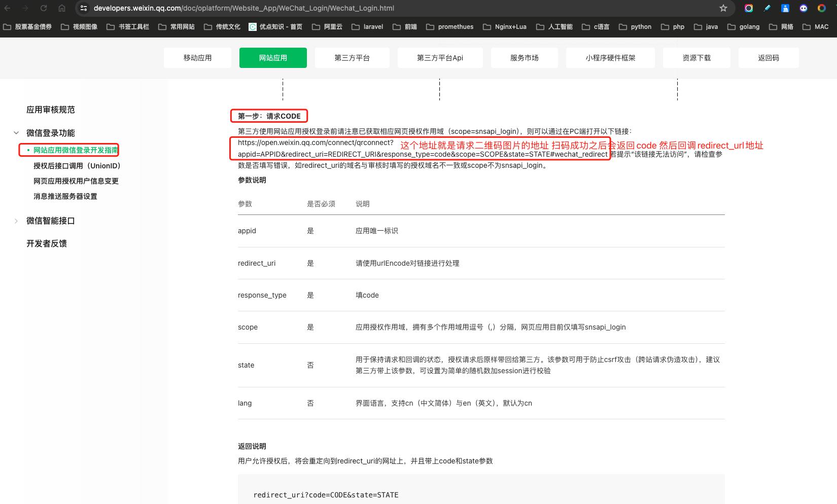Click the rainbow circle profile icon
The width and height of the screenshot is (837, 504).
coord(822,8)
